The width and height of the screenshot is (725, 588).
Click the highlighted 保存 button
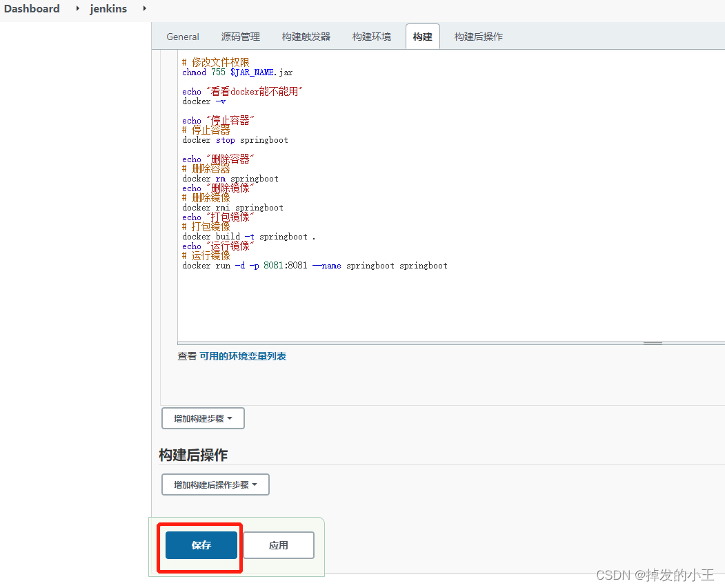(200, 545)
